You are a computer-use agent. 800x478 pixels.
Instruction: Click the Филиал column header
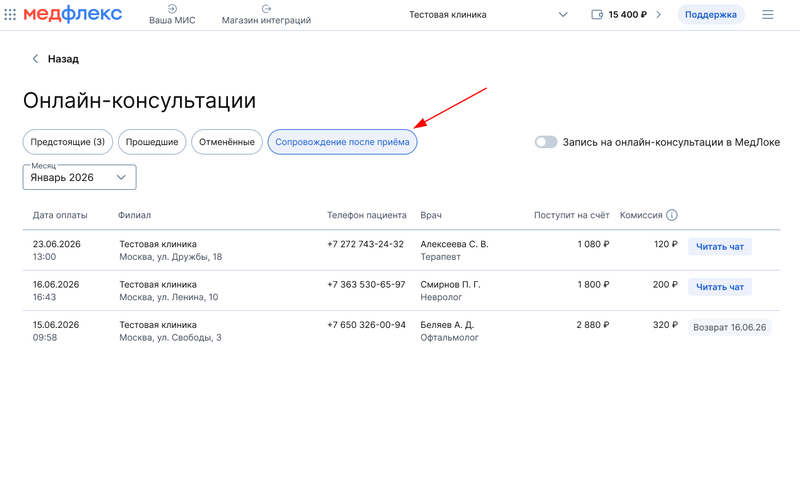(x=134, y=215)
